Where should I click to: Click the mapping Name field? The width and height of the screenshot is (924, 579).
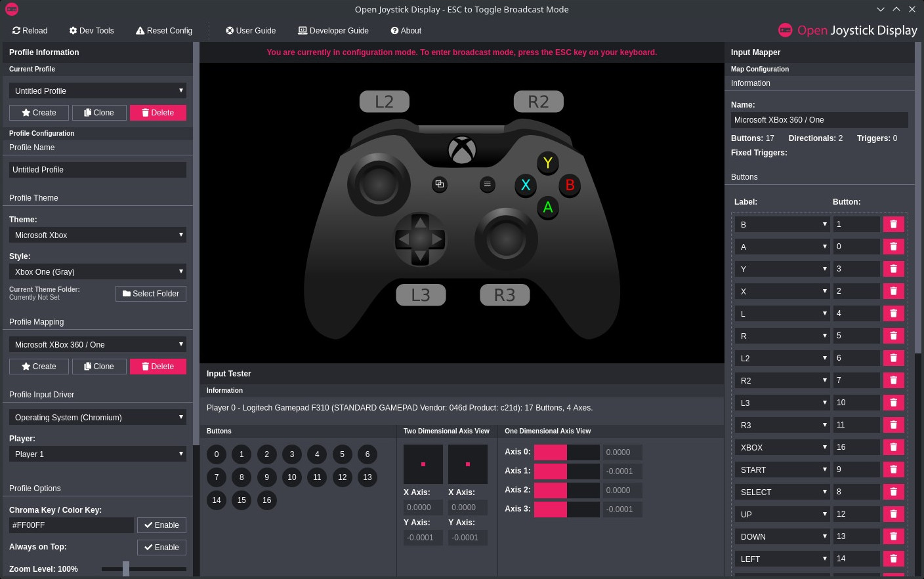tap(820, 120)
